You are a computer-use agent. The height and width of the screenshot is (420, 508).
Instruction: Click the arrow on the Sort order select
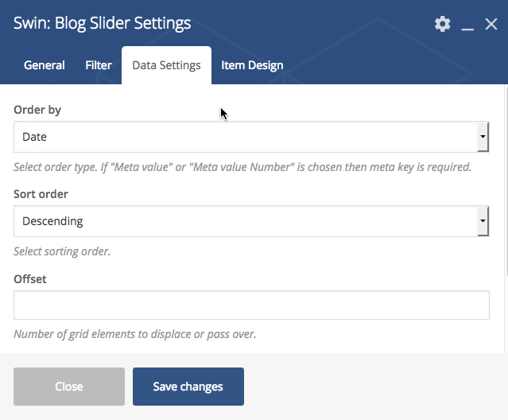click(483, 221)
